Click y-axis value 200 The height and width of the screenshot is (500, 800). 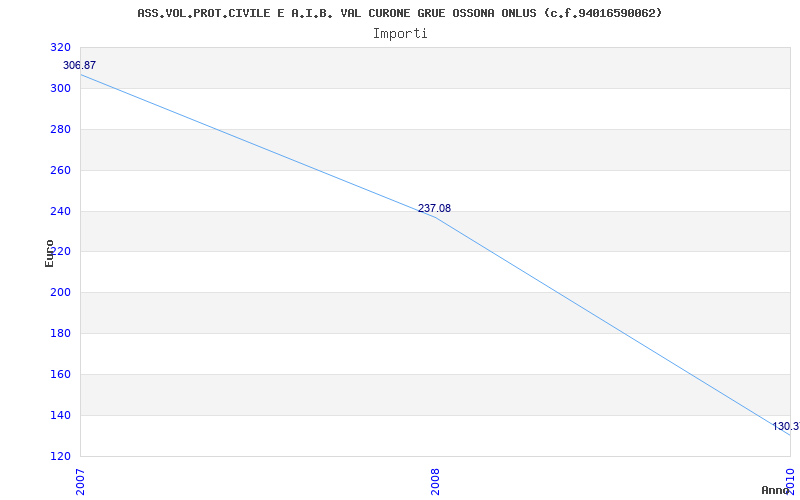(x=60, y=293)
